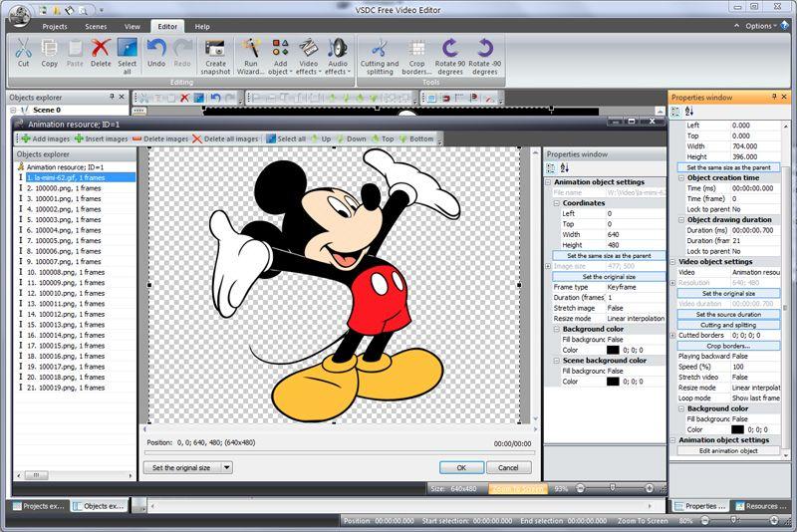This screenshot has width=797, height=532.
Task: Expand the Image size property
Action: point(548,266)
